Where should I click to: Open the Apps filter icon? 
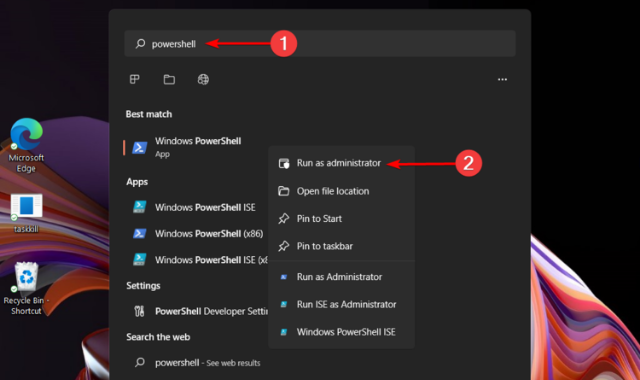point(135,79)
